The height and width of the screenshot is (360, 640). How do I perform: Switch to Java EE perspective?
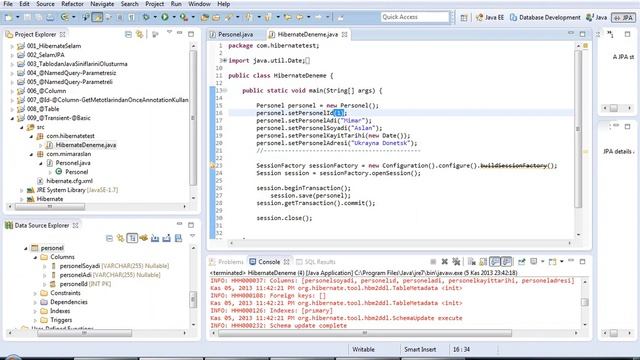click(x=490, y=18)
